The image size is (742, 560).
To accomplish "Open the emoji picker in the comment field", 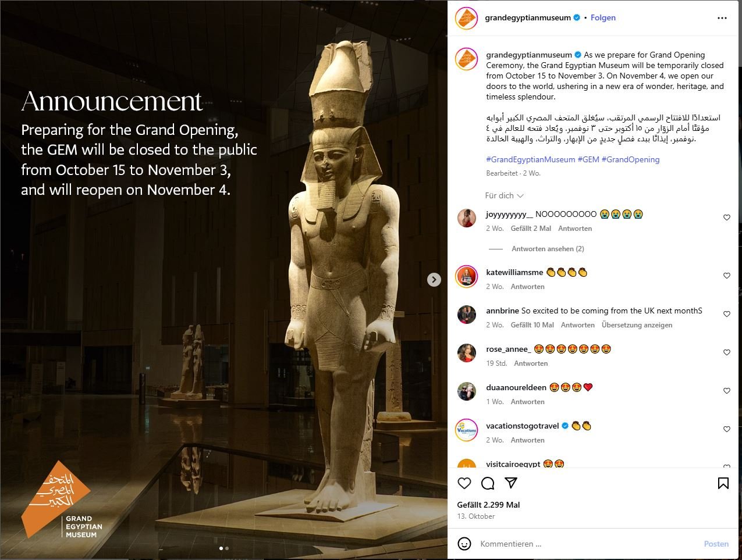I will 464,544.
